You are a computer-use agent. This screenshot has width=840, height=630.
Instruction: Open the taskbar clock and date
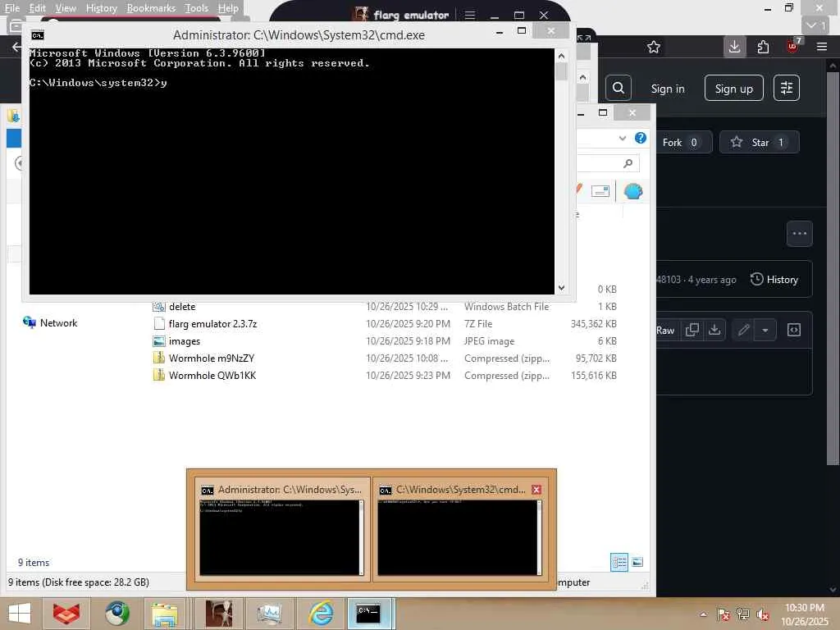click(805, 614)
